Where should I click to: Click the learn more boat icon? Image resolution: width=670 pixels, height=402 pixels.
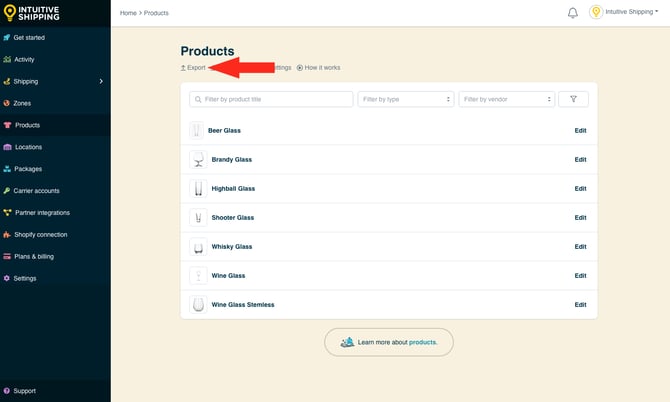coord(347,342)
